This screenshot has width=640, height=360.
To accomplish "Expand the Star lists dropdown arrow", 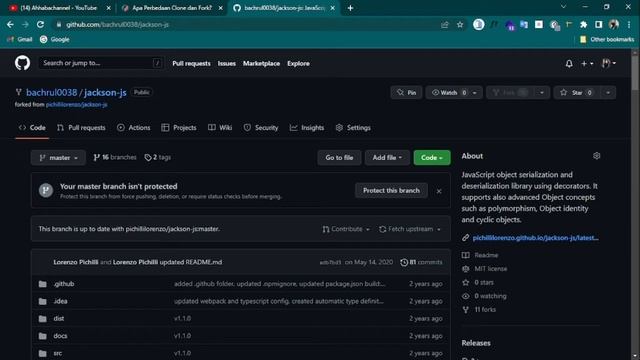I will [608, 93].
